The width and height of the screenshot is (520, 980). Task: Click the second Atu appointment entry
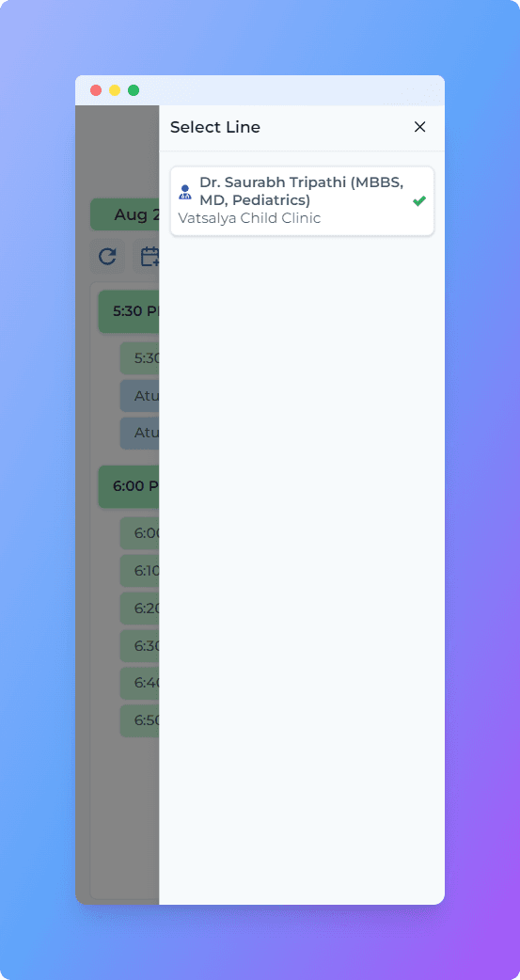coord(140,434)
